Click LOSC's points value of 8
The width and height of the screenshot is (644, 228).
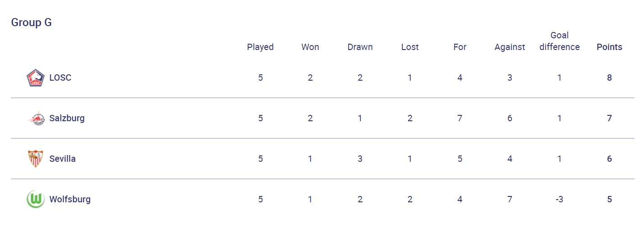coord(609,78)
